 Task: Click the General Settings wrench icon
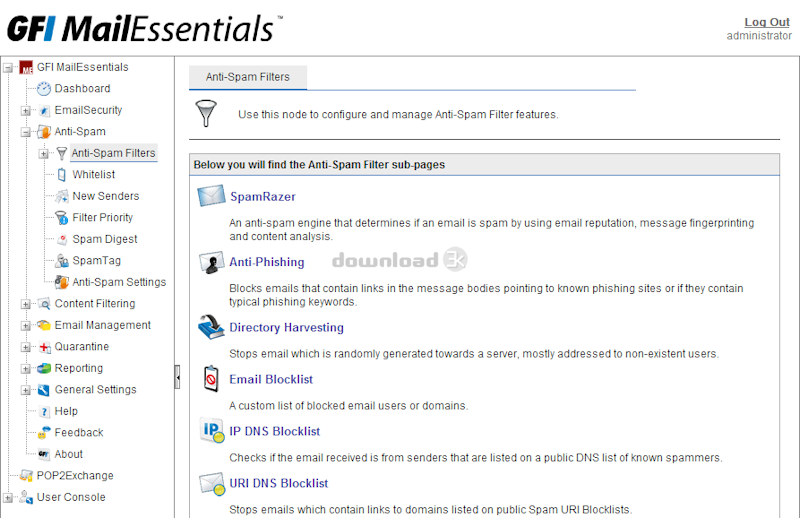pyautogui.click(x=44, y=390)
